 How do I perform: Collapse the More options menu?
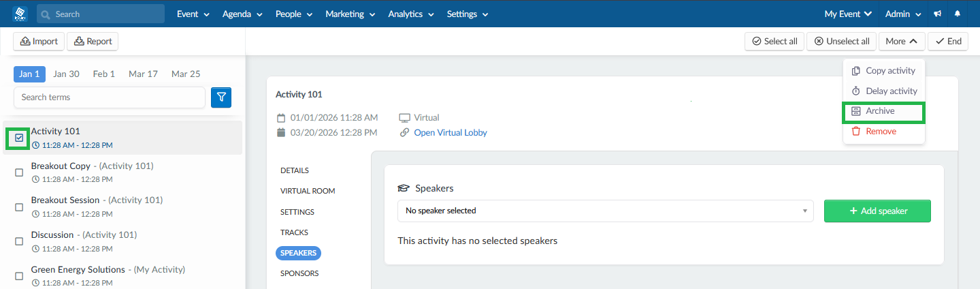[902, 42]
